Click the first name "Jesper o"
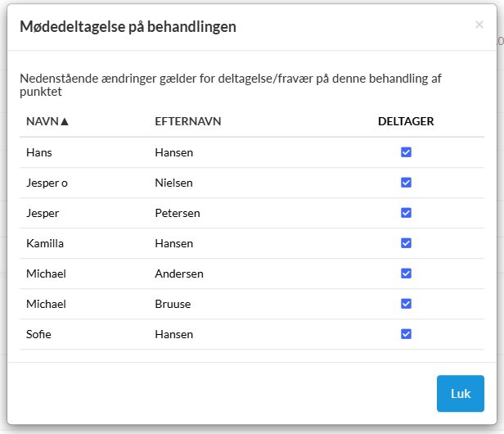 pyautogui.click(x=47, y=183)
